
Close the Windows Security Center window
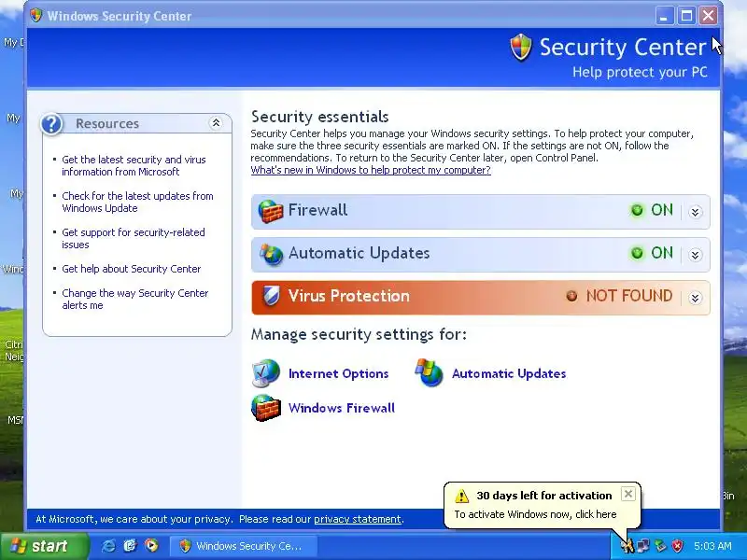[x=709, y=16]
